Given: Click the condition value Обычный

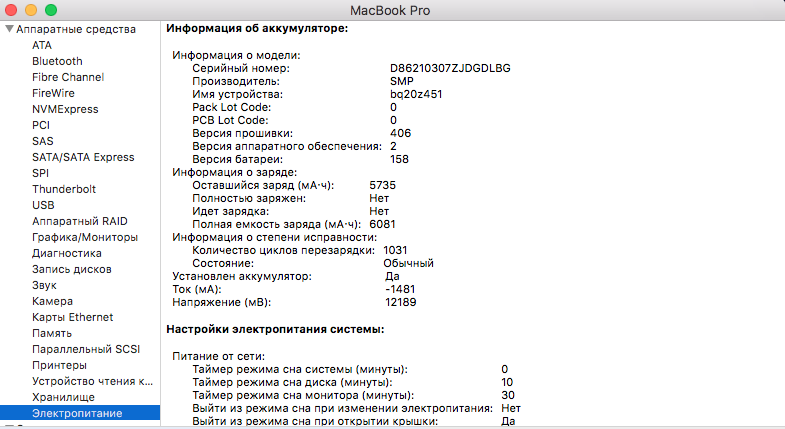Looking at the screenshot, I should 409,263.
